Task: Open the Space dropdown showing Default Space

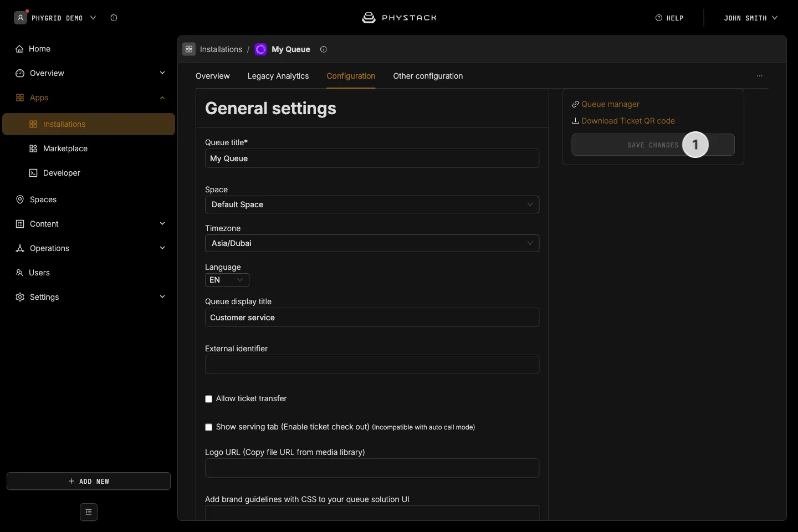Action: click(x=372, y=204)
